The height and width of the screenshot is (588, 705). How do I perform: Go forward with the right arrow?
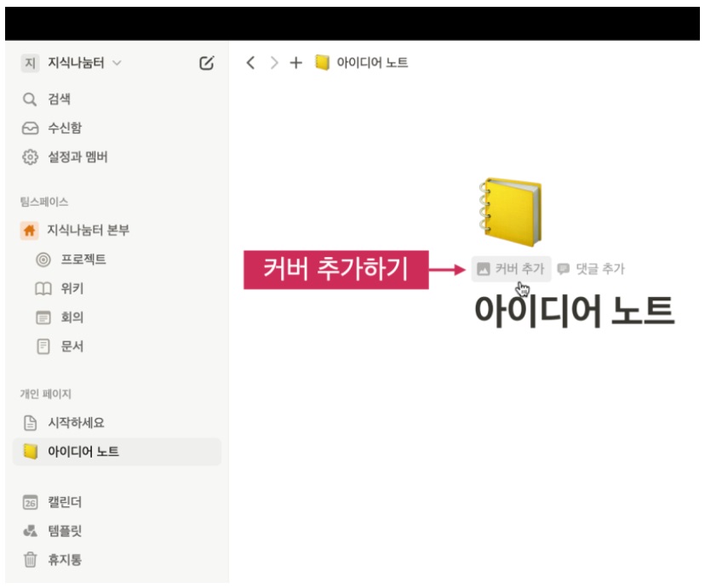[x=274, y=63]
